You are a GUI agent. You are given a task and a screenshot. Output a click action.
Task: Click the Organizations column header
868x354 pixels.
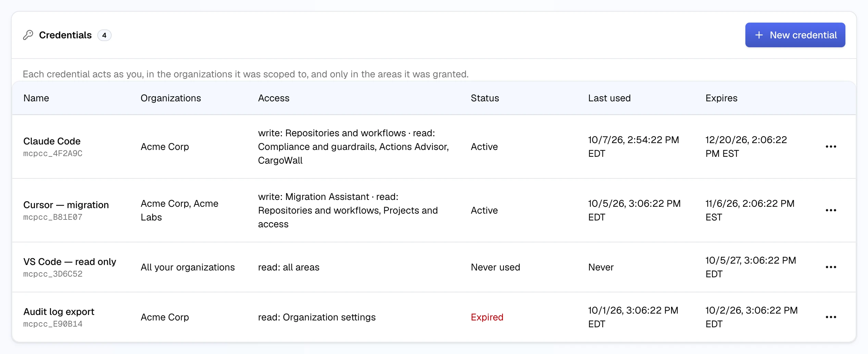[171, 98]
